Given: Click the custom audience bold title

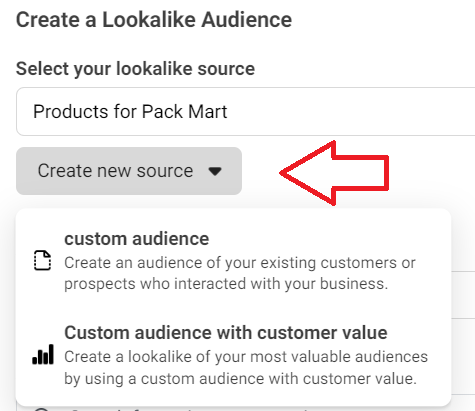Looking at the screenshot, I should 137,239.
